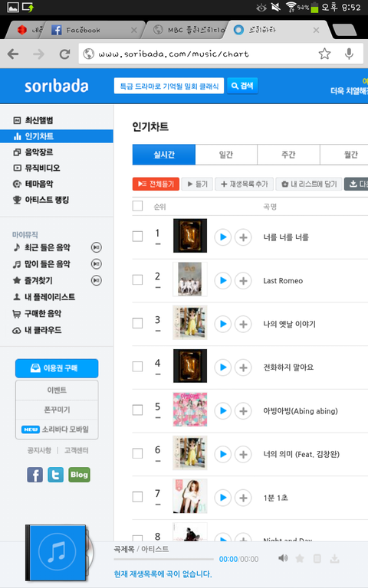The height and width of the screenshot is (588, 368).
Task: Click the 이용권 구매 purchase button
Action: pos(57,368)
